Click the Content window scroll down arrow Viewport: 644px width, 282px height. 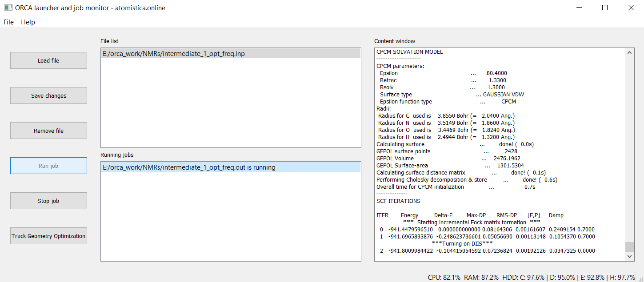(x=630, y=256)
